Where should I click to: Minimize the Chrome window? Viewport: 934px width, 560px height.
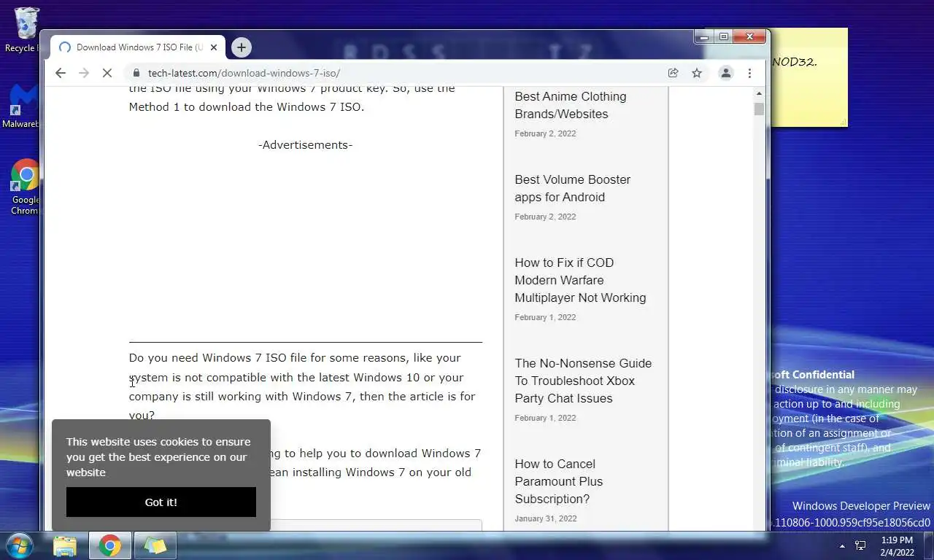703,36
